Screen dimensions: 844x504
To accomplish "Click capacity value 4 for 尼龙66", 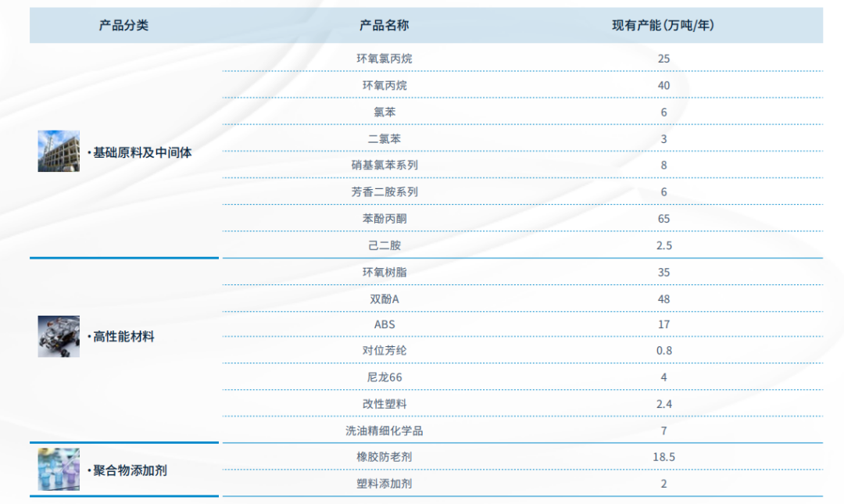I will coord(663,377).
